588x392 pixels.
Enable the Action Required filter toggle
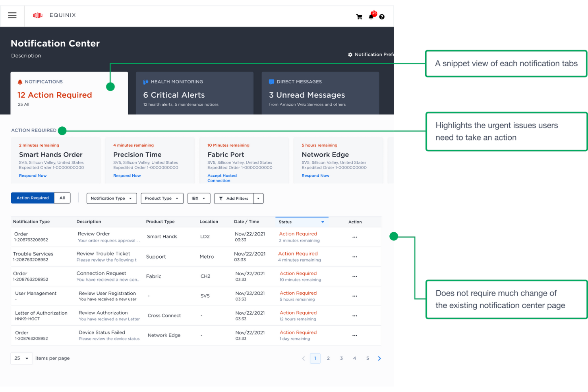click(32, 198)
